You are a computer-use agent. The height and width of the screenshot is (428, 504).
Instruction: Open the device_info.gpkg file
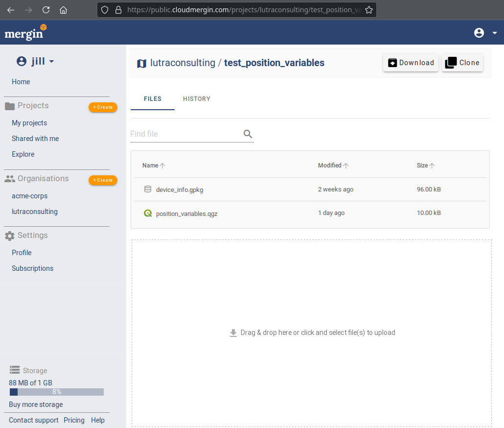pyautogui.click(x=180, y=190)
